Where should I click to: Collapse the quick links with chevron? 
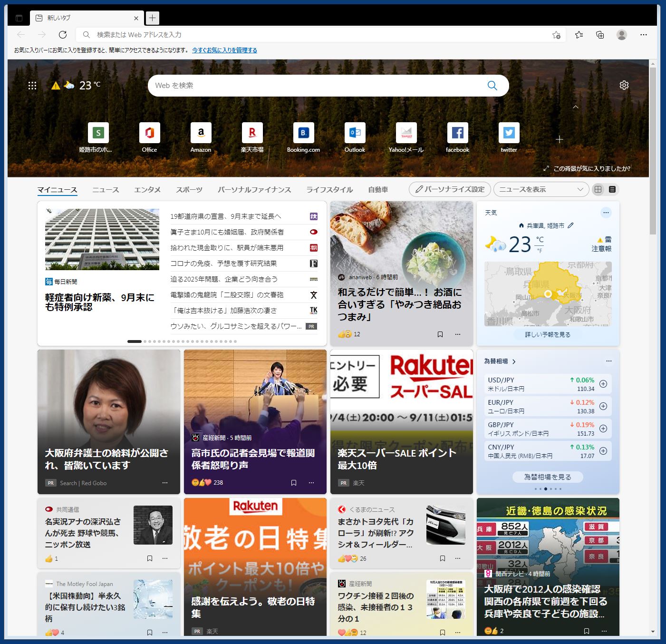(576, 107)
